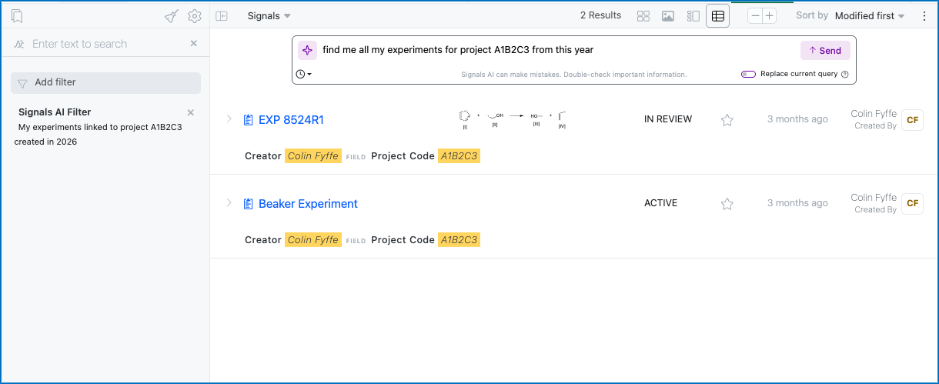The width and height of the screenshot is (939, 384).
Task: Open the Signals dropdown
Action: point(269,16)
